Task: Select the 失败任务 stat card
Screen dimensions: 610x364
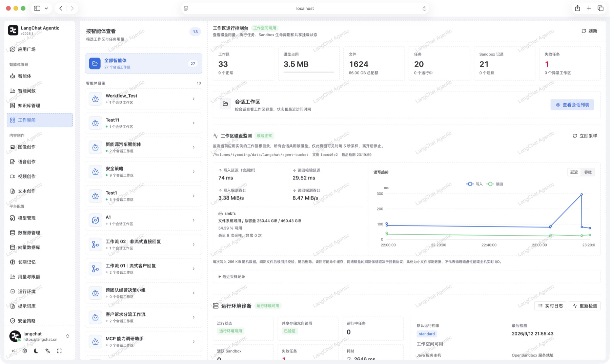Action: pos(570,64)
